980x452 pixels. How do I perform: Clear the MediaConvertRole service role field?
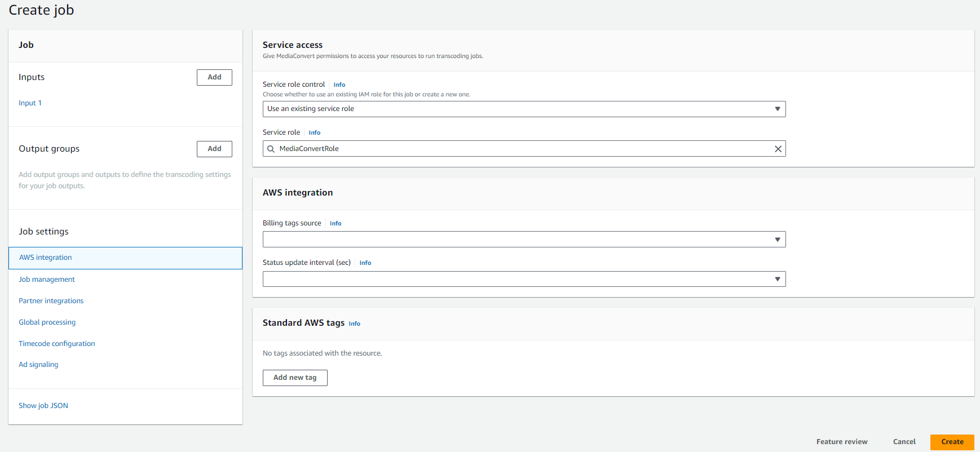point(778,149)
